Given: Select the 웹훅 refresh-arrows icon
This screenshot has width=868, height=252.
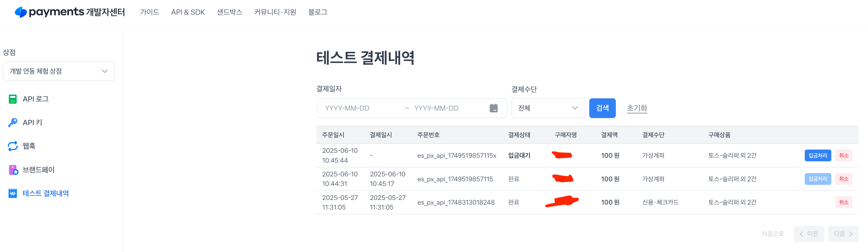Looking at the screenshot, I should click(x=13, y=146).
